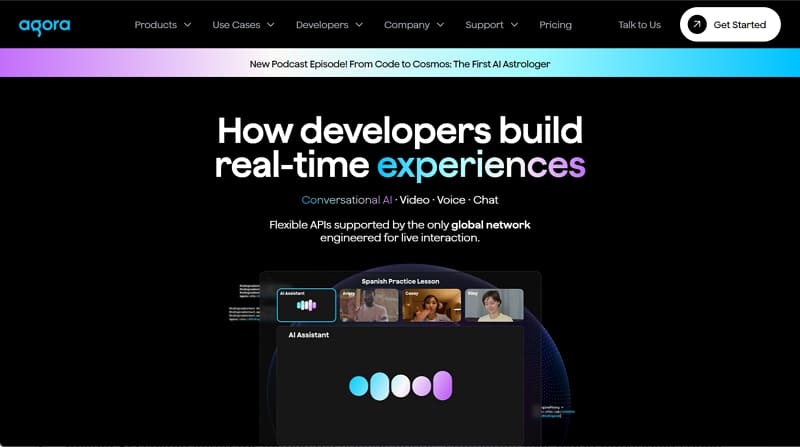Click the large AI Assistant waveform animation
This screenshot has height=447, width=800.
[401, 385]
